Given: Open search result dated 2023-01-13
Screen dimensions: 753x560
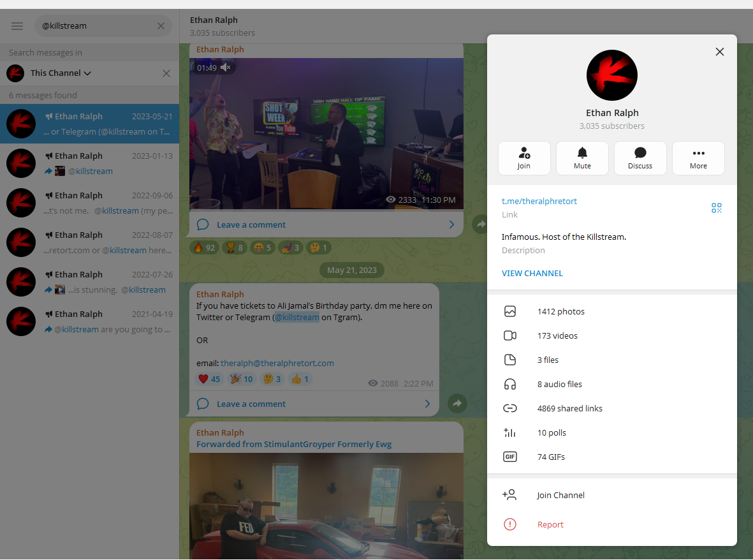Looking at the screenshot, I should 89,163.
